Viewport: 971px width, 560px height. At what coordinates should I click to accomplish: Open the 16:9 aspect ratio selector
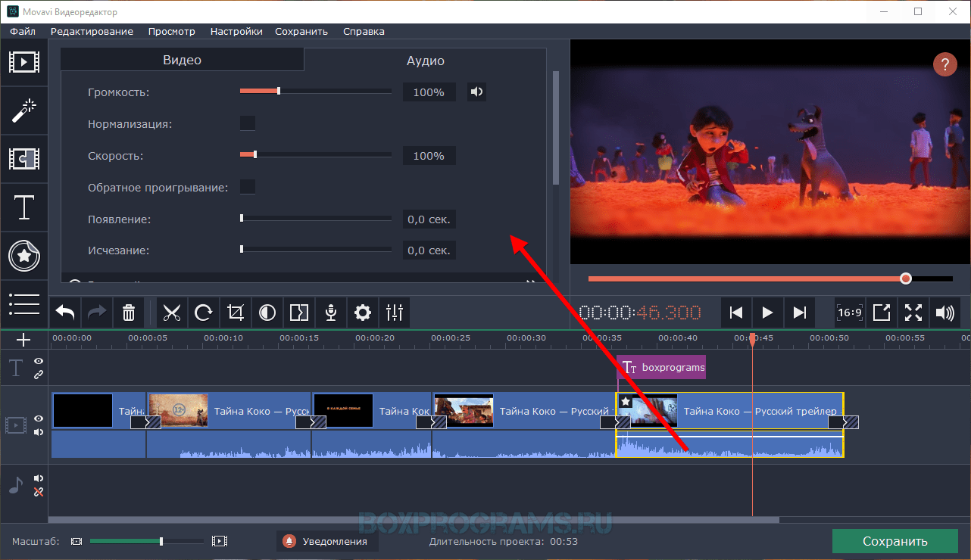click(849, 312)
